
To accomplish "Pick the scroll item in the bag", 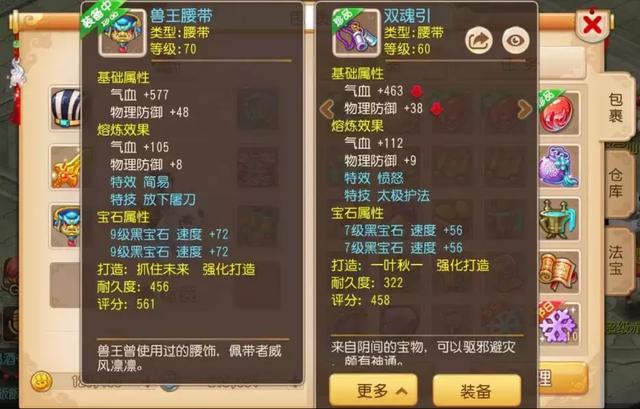I will pos(558,273).
